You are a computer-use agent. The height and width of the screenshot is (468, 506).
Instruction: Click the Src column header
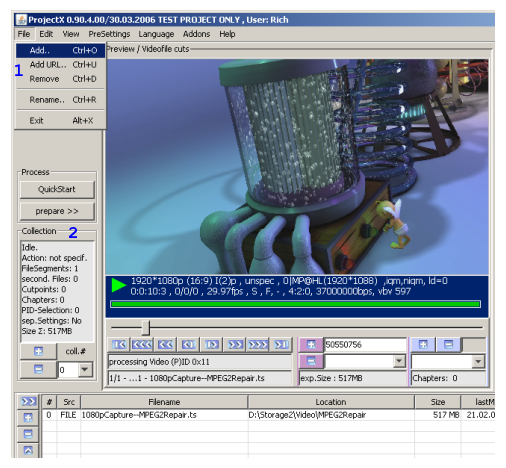coord(69,402)
